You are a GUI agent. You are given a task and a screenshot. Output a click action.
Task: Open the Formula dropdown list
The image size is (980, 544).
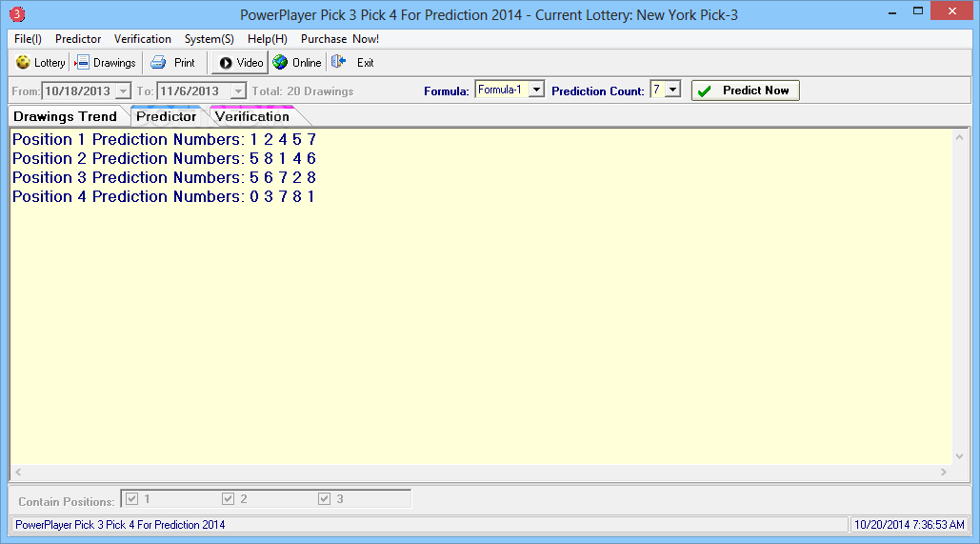[x=536, y=90]
